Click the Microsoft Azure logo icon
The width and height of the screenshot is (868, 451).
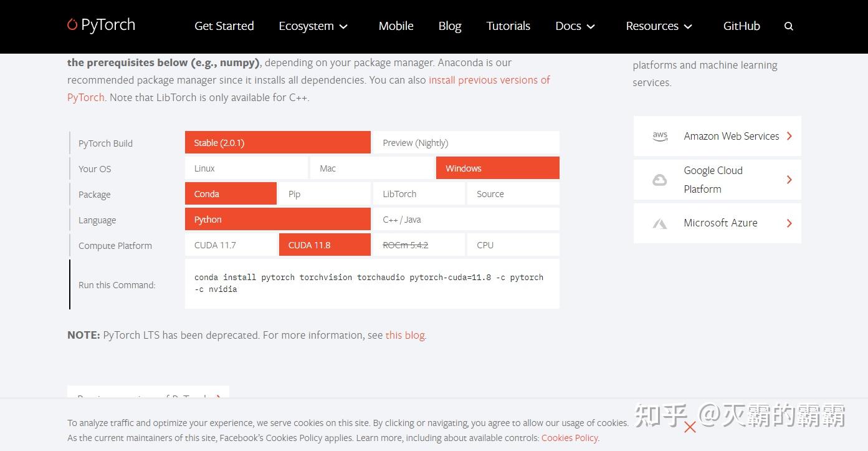click(659, 223)
